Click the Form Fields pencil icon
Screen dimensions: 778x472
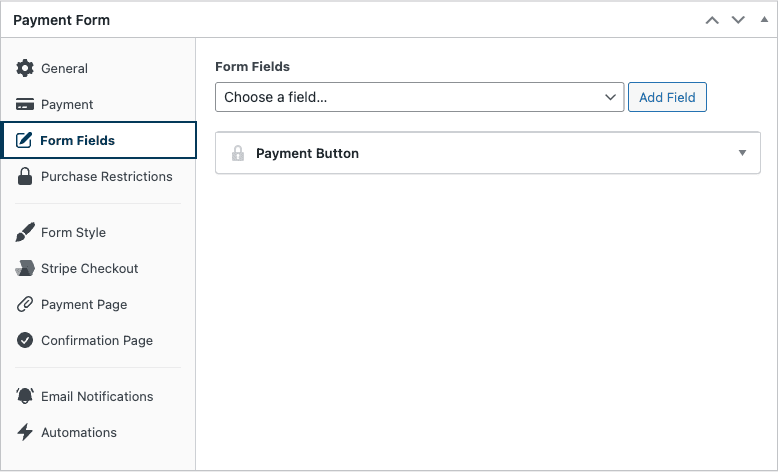click(24, 140)
